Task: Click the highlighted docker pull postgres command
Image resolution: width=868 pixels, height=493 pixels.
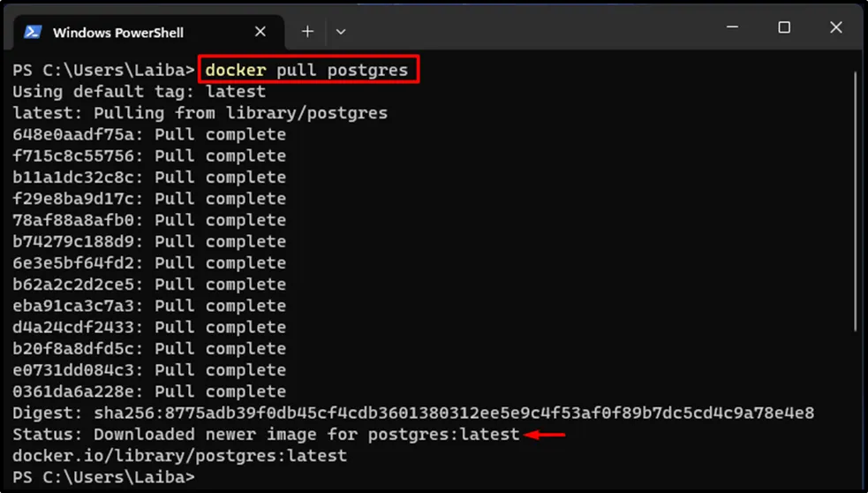Action: coord(307,70)
